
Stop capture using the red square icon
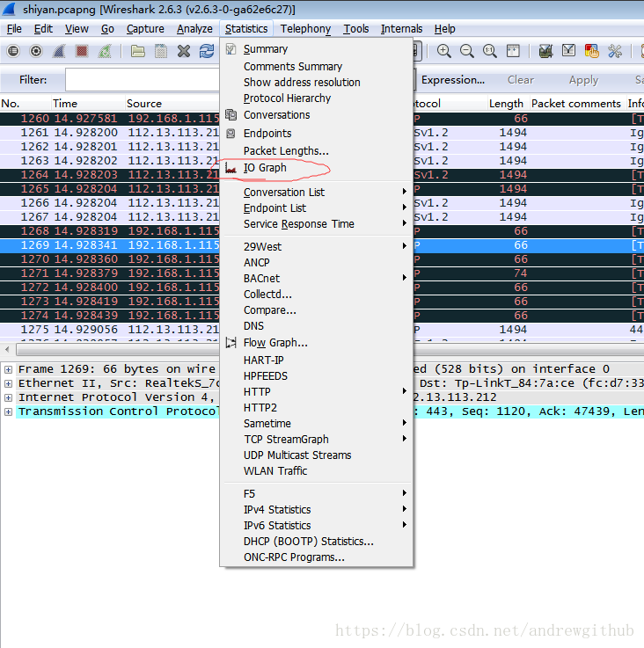pos(82,51)
